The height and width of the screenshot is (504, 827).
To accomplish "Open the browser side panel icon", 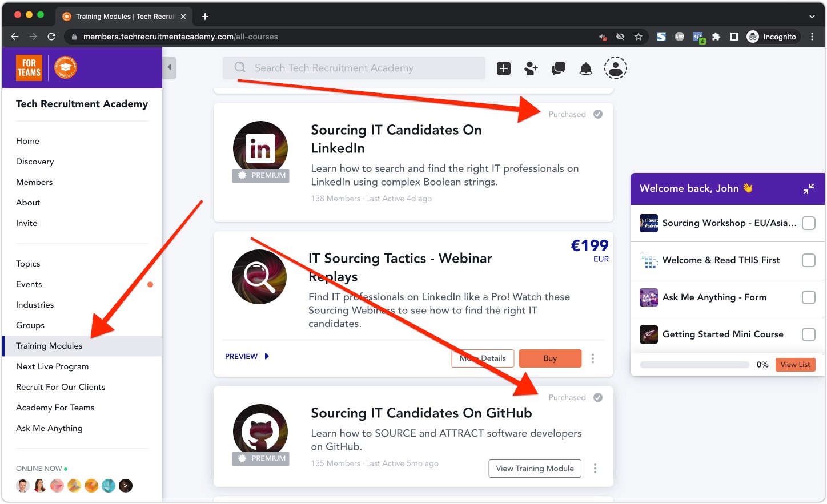I will point(734,37).
